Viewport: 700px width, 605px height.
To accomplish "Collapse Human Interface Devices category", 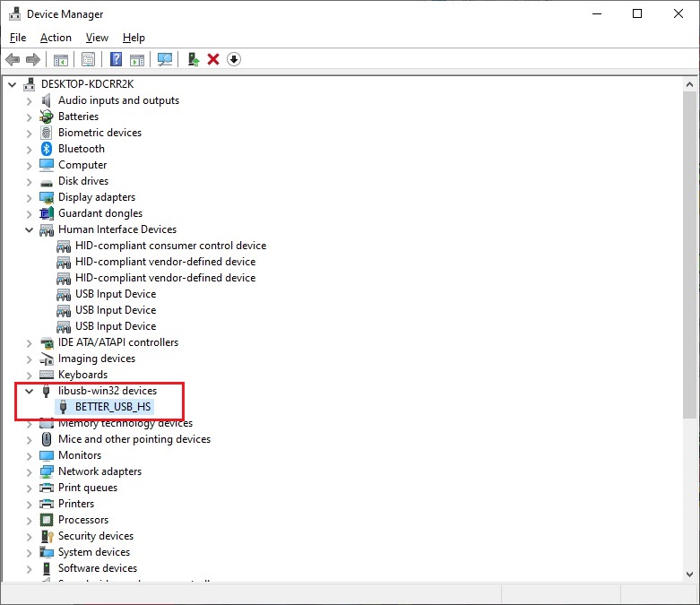I will pyautogui.click(x=29, y=229).
